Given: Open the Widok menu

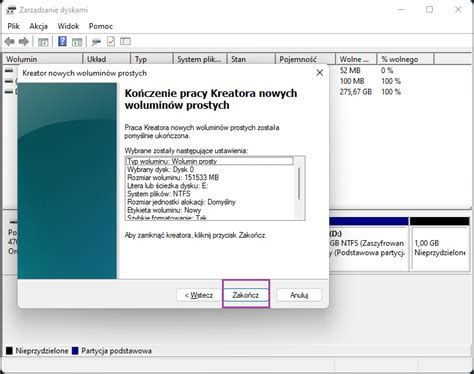Looking at the screenshot, I should 68,26.
